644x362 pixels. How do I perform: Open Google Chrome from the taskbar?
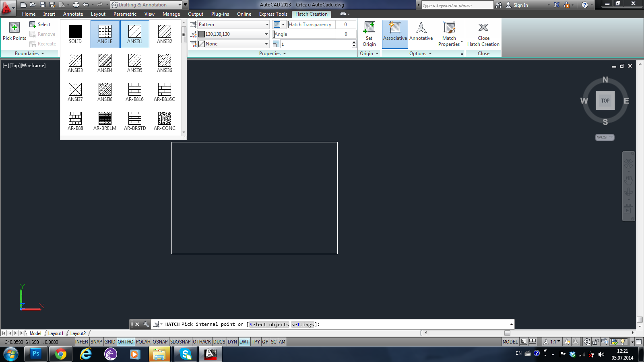(x=61, y=354)
